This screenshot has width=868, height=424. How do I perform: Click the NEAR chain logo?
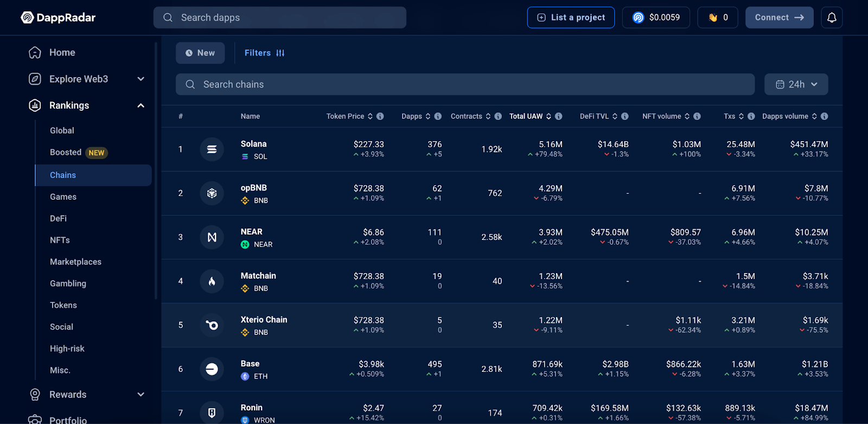tap(212, 237)
